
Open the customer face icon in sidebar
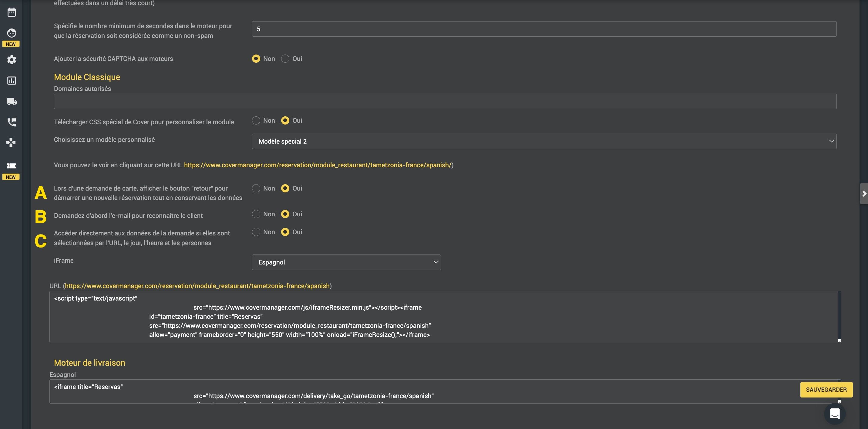12,33
